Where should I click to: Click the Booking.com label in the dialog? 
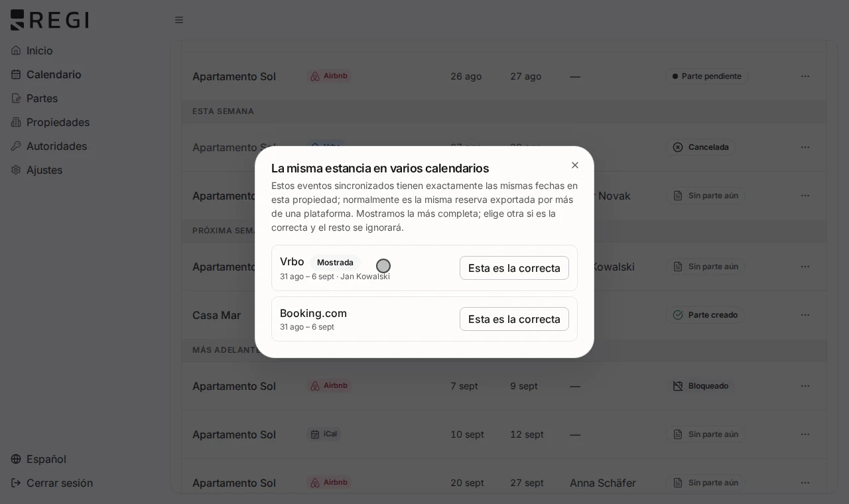[x=313, y=313]
